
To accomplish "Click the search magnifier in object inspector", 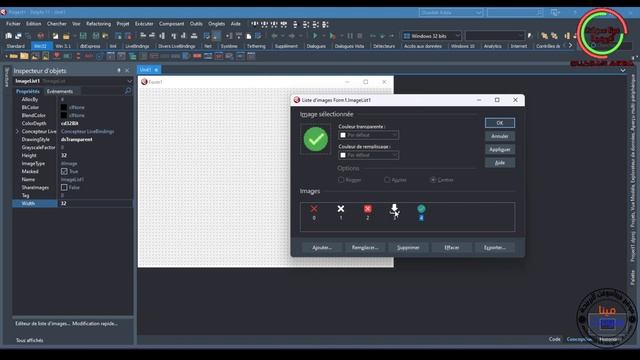I will pos(128,91).
